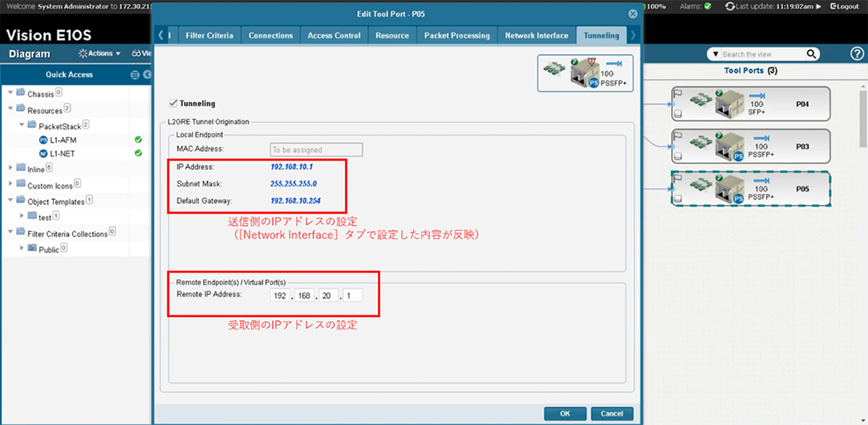Click the magnifier search icon
This screenshot has width=868, height=425.
tap(812, 54)
